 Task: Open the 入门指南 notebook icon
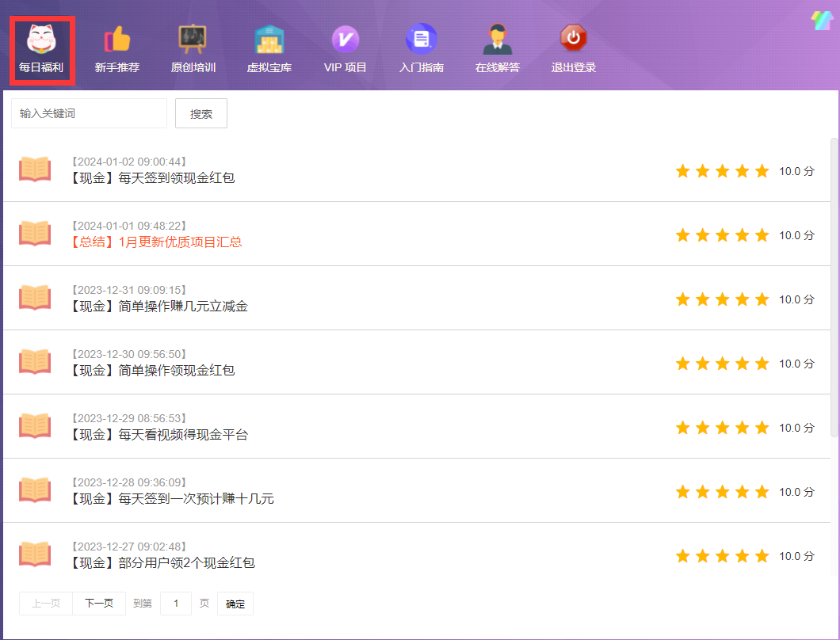point(421,38)
